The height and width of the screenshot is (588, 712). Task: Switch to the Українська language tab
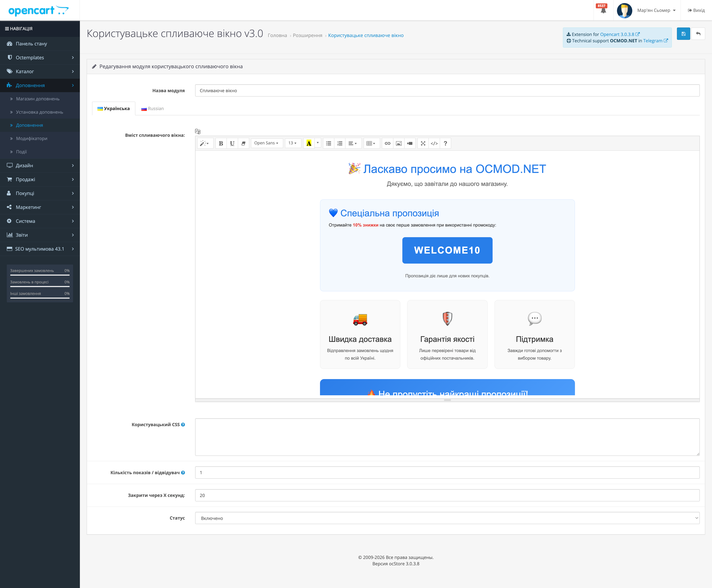114,108
